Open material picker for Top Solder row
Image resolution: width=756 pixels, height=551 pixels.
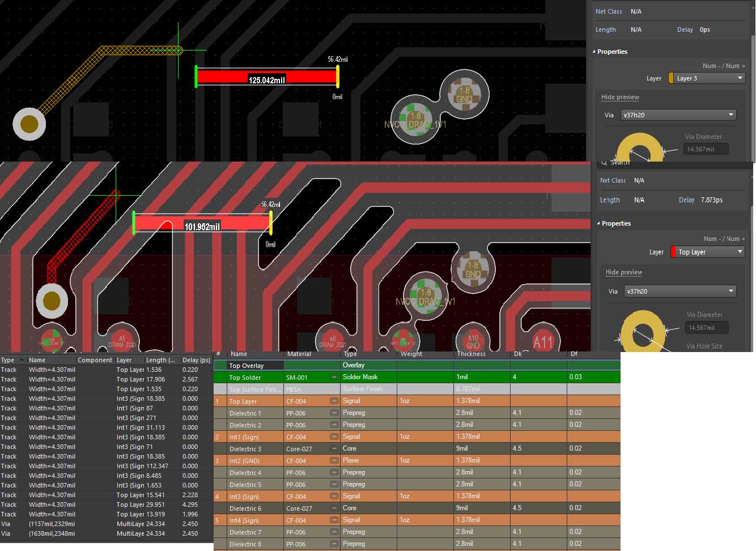pos(334,377)
